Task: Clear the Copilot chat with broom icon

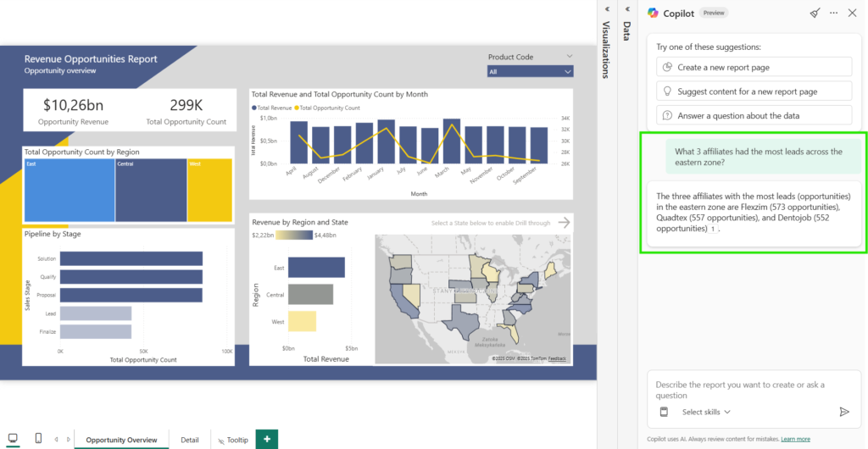Action: [x=815, y=13]
